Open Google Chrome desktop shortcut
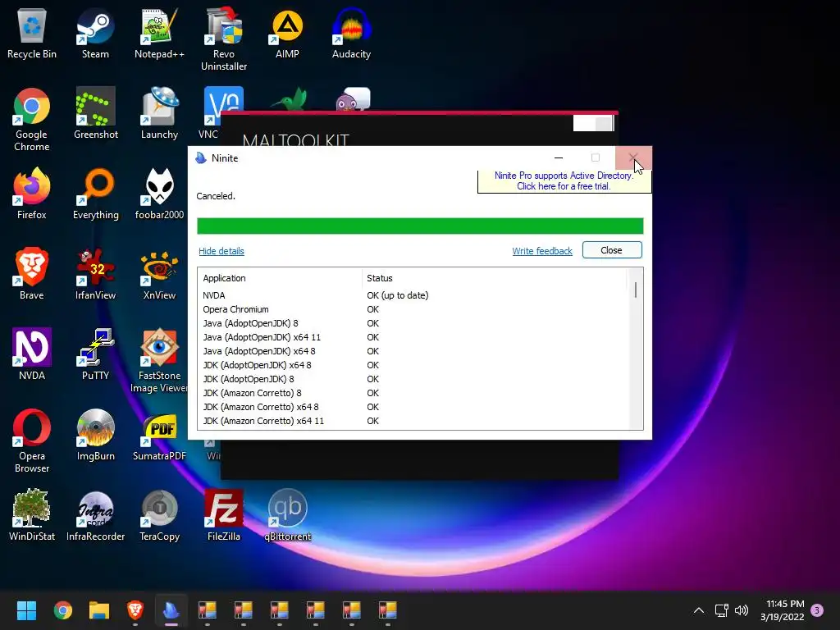The image size is (840, 630). [x=32, y=120]
